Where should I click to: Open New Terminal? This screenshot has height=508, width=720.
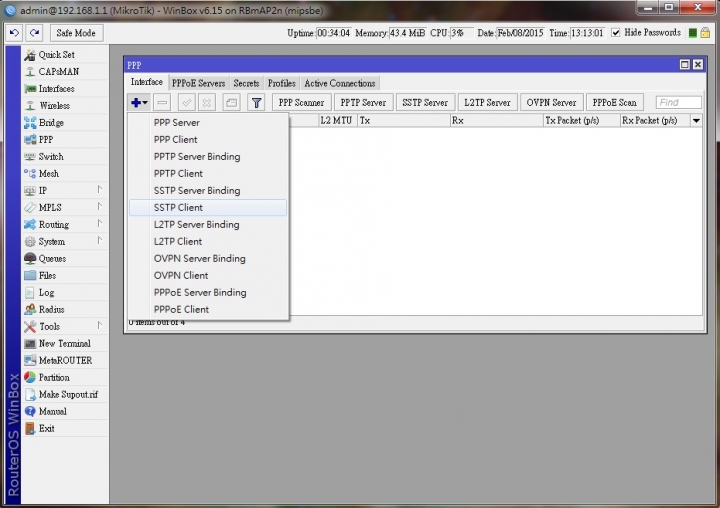(64, 344)
